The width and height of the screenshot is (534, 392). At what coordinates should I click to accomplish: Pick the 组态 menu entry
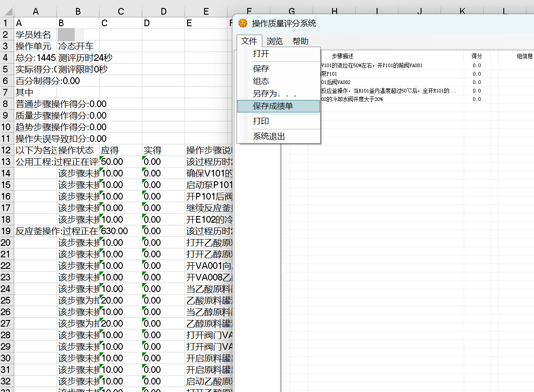pos(261,81)
